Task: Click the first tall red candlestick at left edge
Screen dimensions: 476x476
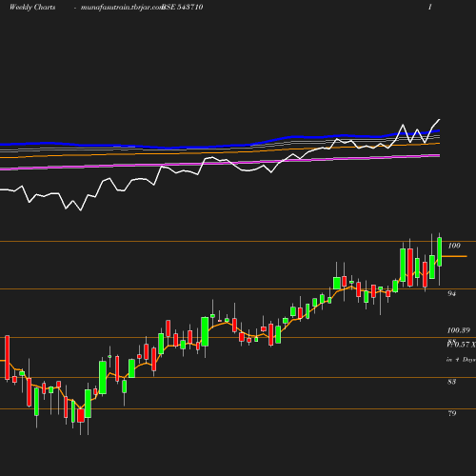Action: point(8,357)
